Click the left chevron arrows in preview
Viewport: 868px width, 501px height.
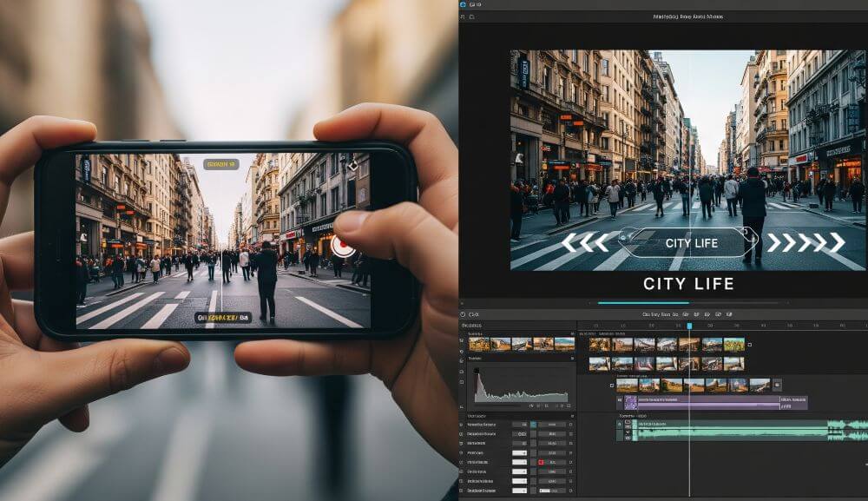(584, 242)
